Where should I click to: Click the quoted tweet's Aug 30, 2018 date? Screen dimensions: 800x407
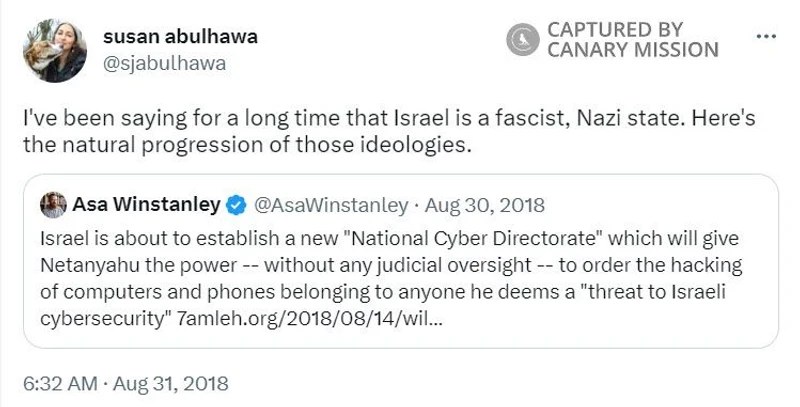[485, 206]
